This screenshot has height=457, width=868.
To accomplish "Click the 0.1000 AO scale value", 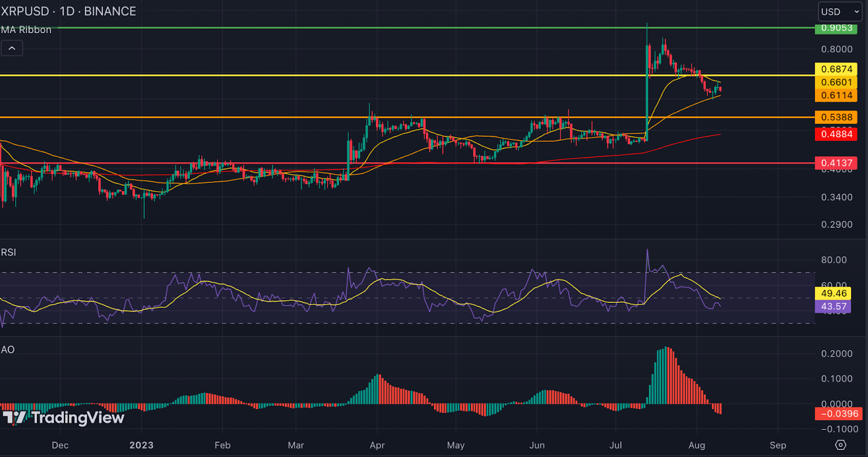I will [x=837, y=378].
